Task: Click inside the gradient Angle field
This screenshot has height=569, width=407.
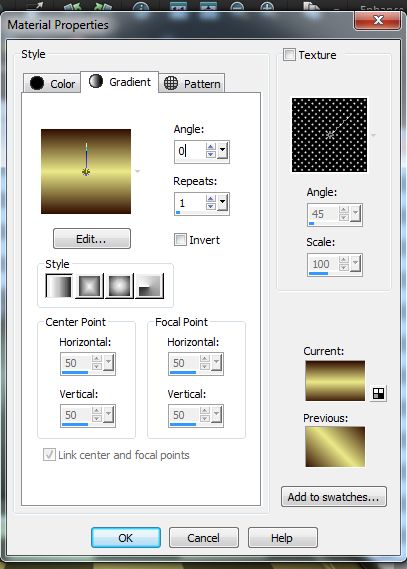Action: click(190, 151)
